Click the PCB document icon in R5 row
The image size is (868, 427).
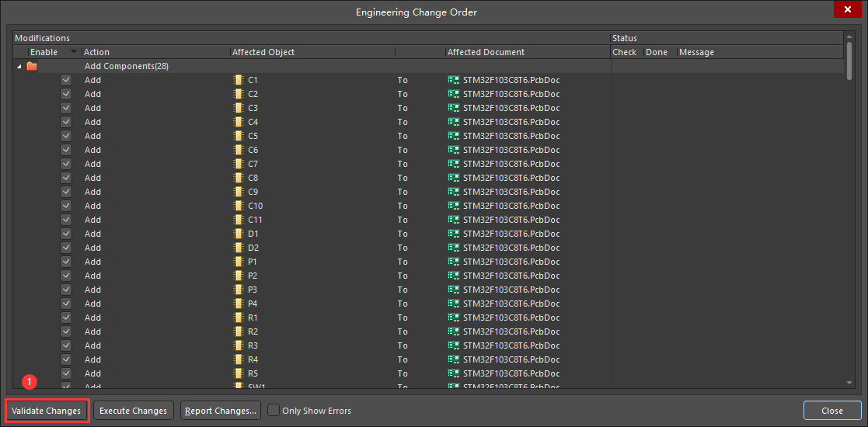tap(454, 373)
